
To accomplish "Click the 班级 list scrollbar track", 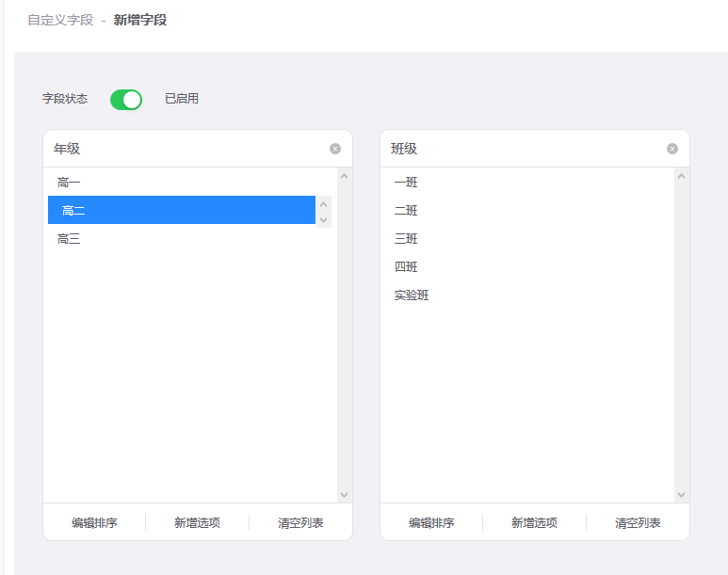I will [681, 336].
